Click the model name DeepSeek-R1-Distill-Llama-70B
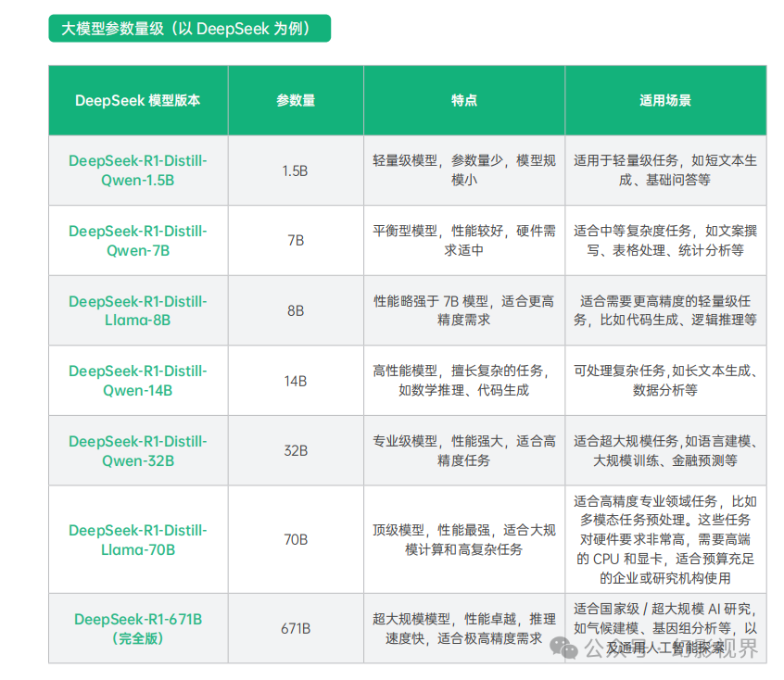This screenshot has width=784, height=680. pos(138,539)
